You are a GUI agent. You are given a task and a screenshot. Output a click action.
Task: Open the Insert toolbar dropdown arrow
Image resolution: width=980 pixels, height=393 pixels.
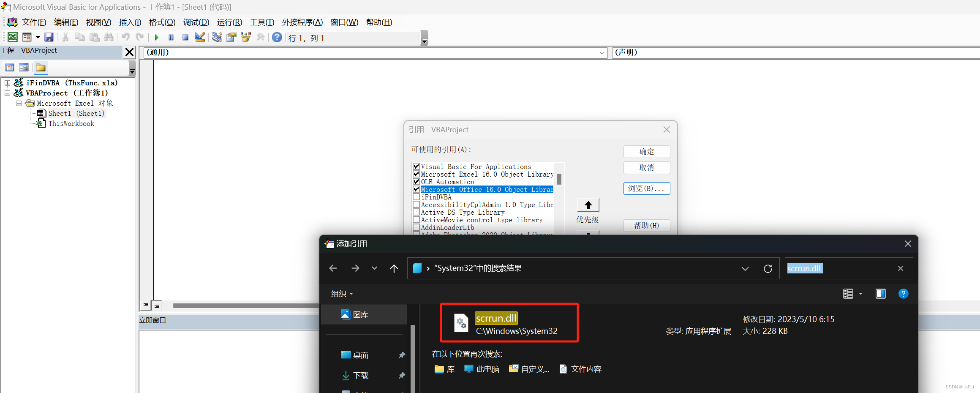pyautogui.click(x=38, y=38)
